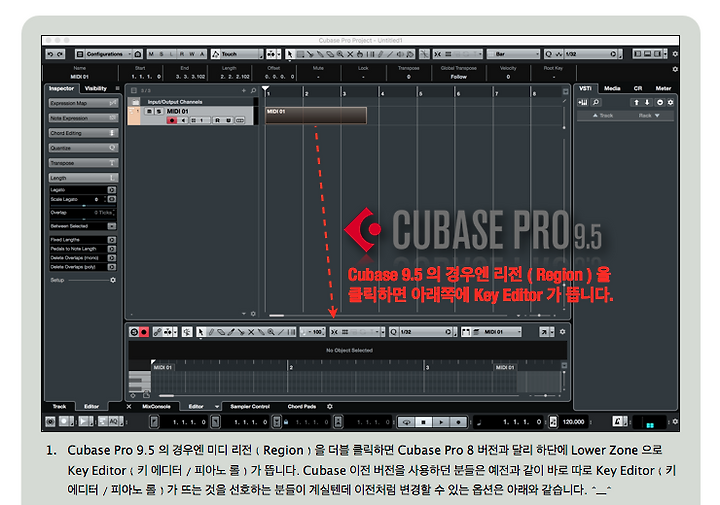
Task: Click the Undo arrow in main toolbar
Action: tap(51, 54)
